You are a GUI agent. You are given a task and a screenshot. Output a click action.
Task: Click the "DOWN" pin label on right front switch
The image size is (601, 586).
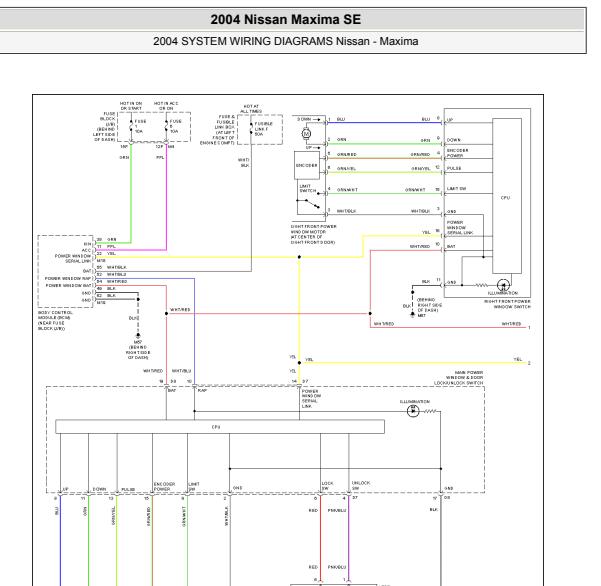click(x=453, y=140)
